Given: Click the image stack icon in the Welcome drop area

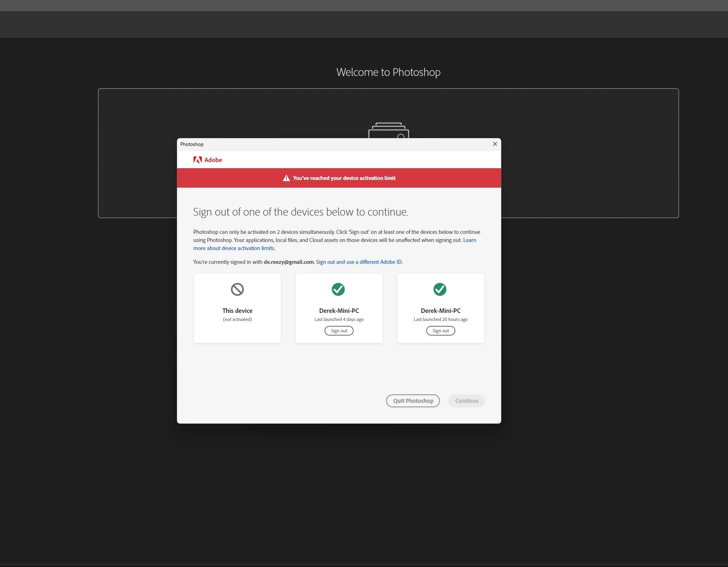Looking at the screenshot, I should click(389, 130).
